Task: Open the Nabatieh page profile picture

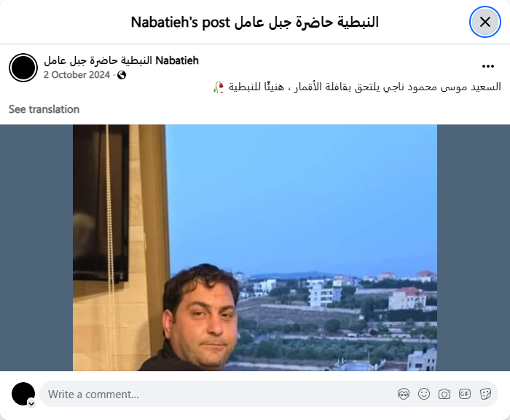Action: [x=23, y=68]
